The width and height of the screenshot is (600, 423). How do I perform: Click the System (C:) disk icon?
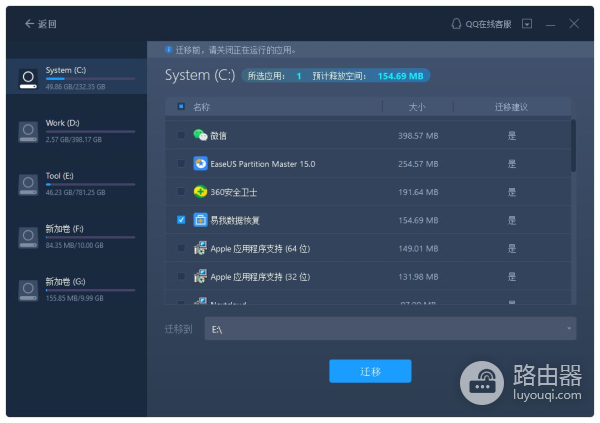tap(28, 79)
